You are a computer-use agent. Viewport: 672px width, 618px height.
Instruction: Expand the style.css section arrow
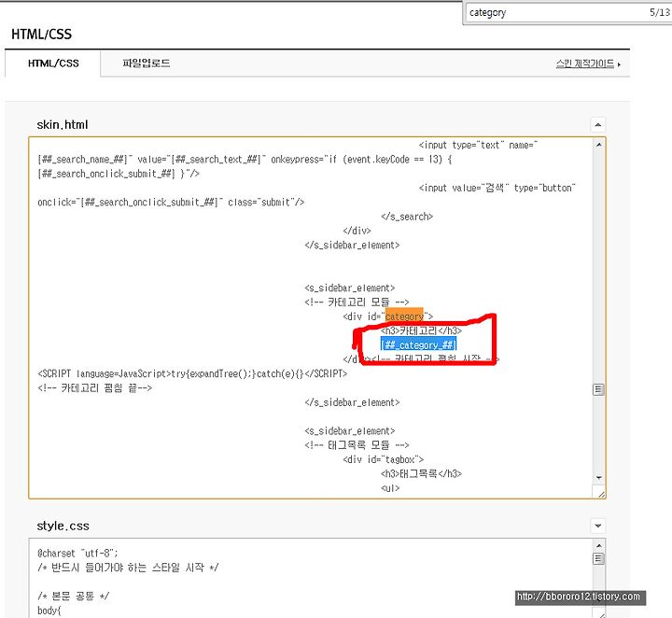pyautogui.click(x=598, y=526)
